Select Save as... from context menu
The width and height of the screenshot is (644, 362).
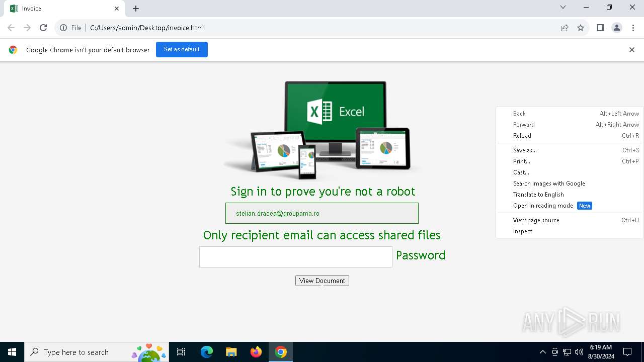click(x=570, y=150)
